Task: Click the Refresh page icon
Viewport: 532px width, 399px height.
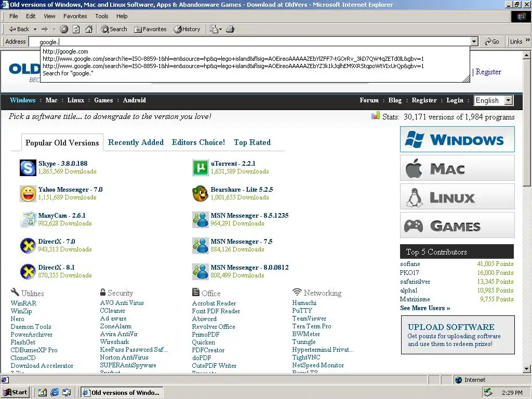Action: point(76,29)
